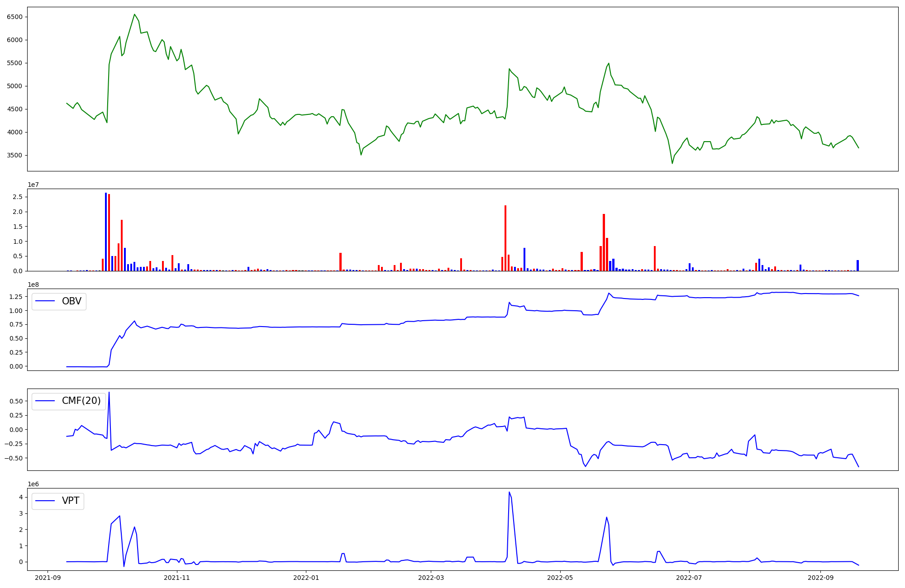Click the 6500 price axis tick label

point(15,17)
